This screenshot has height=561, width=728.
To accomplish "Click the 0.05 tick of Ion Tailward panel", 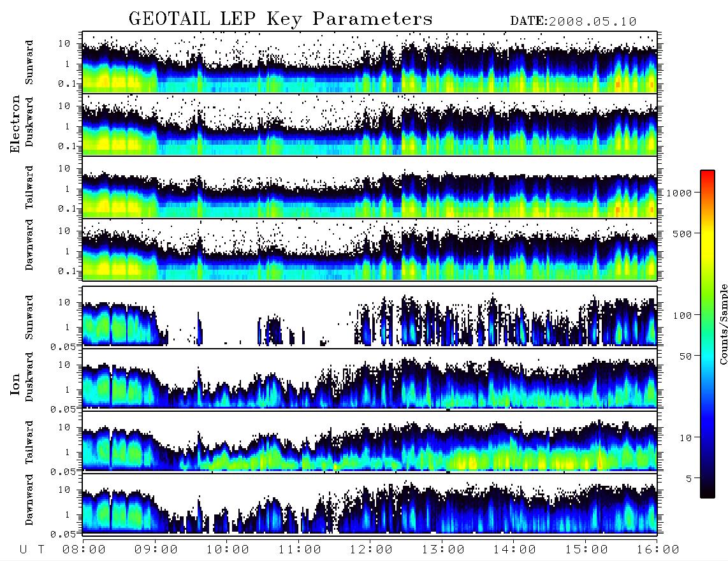I will [x=64, y=471].
